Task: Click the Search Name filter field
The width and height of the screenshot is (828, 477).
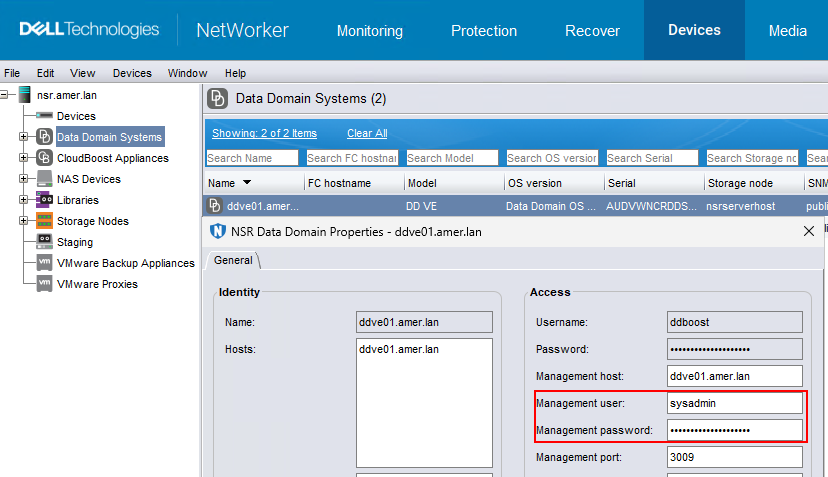Action: click(x=252, y=157)
